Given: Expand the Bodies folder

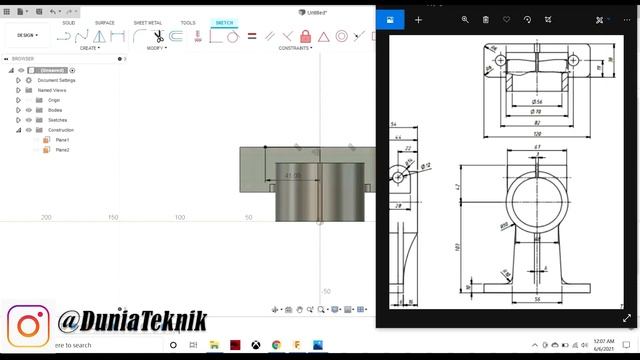Looking at the screenshot, I should coord(18,110).
